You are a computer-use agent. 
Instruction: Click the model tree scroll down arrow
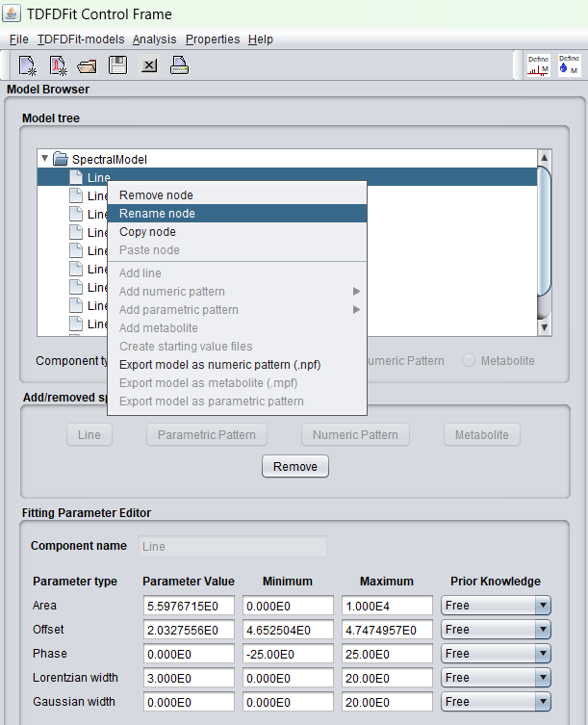click(544, 327)
